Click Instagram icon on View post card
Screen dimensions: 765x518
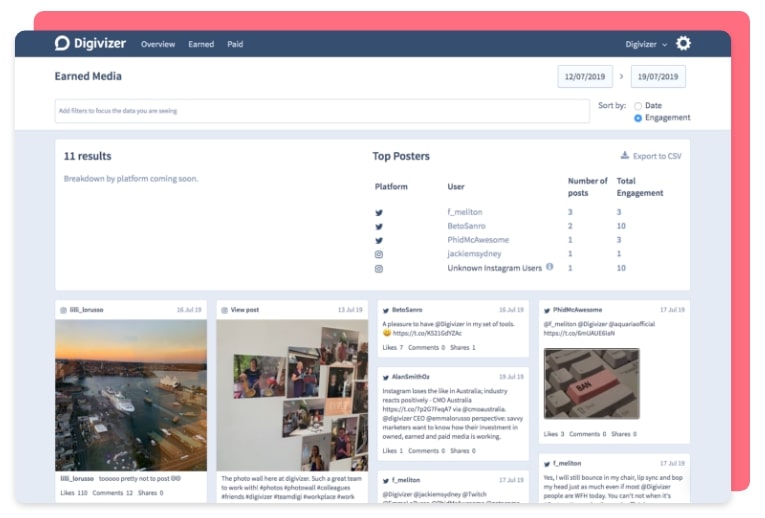[224, 310]
